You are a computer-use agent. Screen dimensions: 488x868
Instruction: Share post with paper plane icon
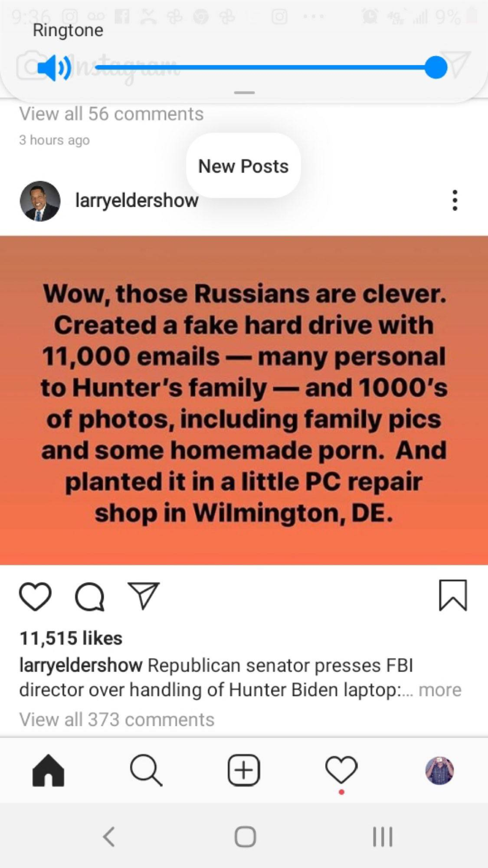144,596
